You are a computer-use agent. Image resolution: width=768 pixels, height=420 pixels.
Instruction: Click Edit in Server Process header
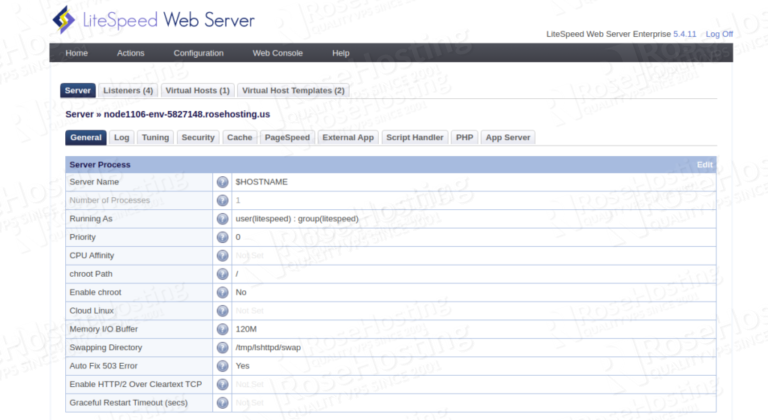[704, 165]
